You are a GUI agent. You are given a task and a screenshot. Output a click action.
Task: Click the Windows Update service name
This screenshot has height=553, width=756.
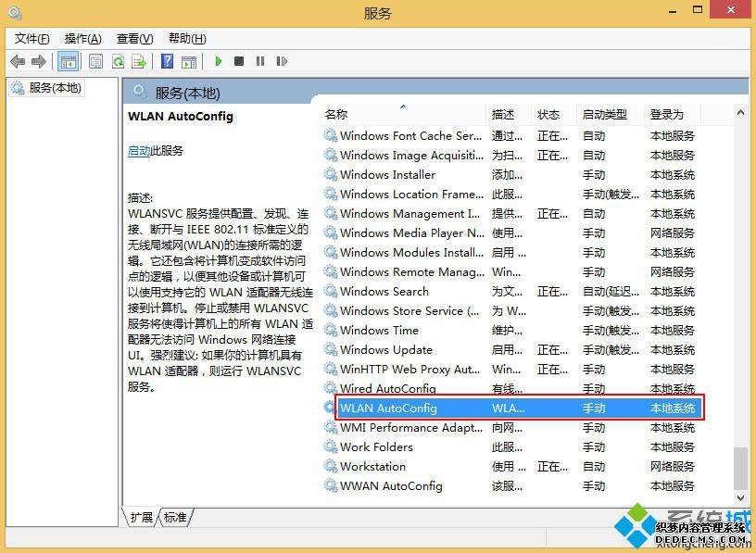(x=386, y=349)
